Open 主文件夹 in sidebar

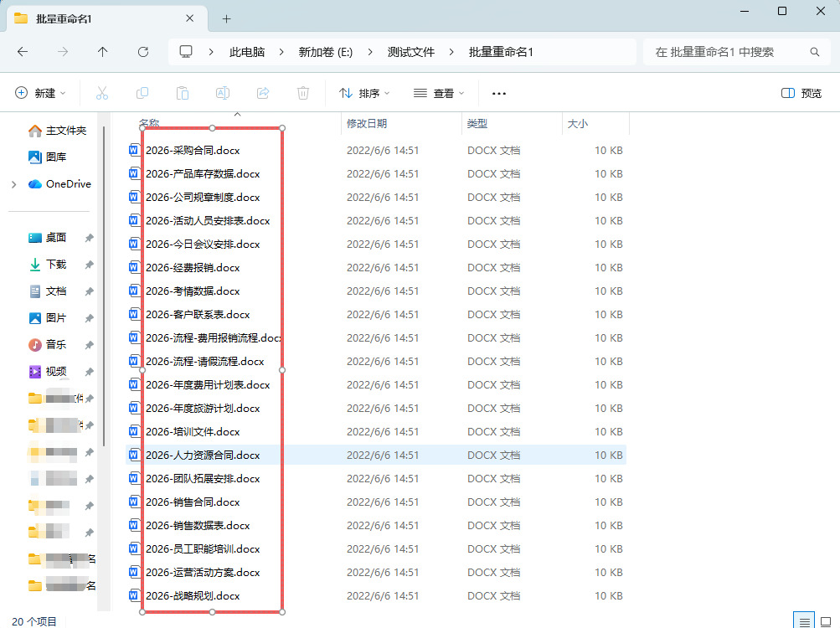click(57, 131)
